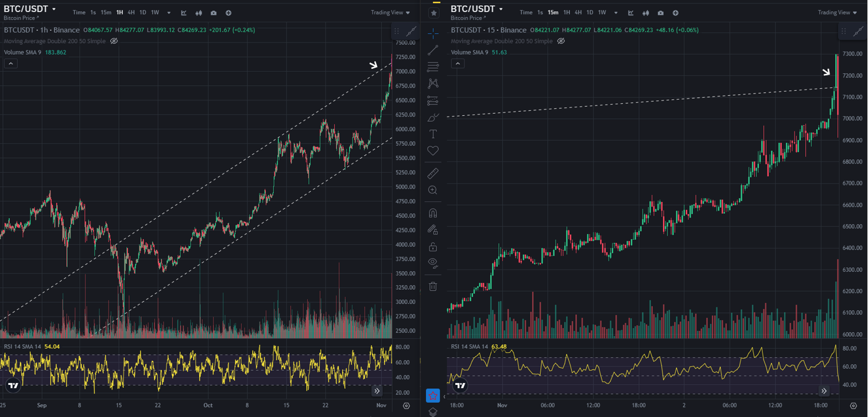Jump to latest bar in left RSI pane
Viewport: 868px width, 417px height.
[x=377, y=391]
